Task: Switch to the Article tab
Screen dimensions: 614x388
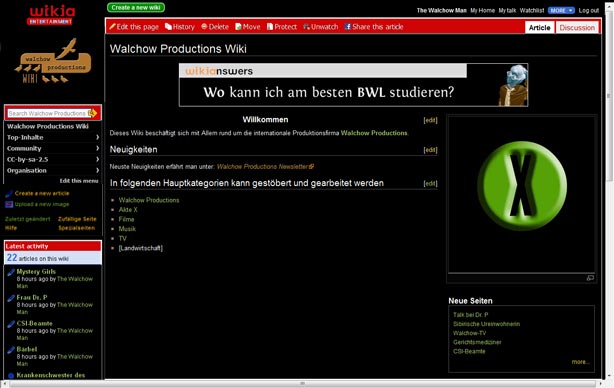Action: [539, 27]
